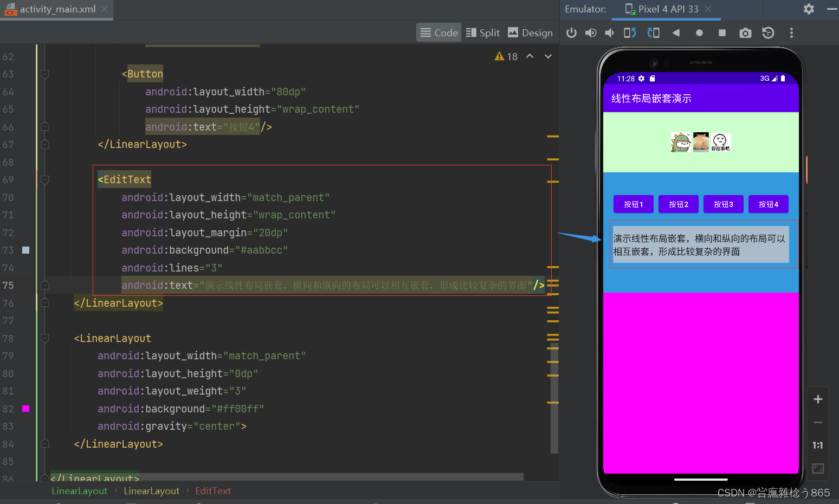The width and height of the screenshot is (839, 504).
Task: Collapse the EditText fold at line 69
Action: point(45,179)
